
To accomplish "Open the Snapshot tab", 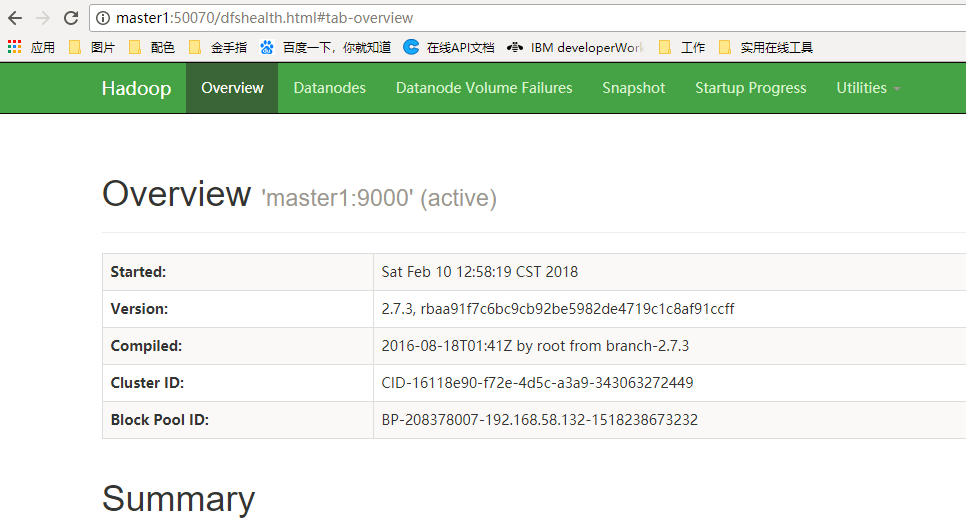I will tap(634, 88).
